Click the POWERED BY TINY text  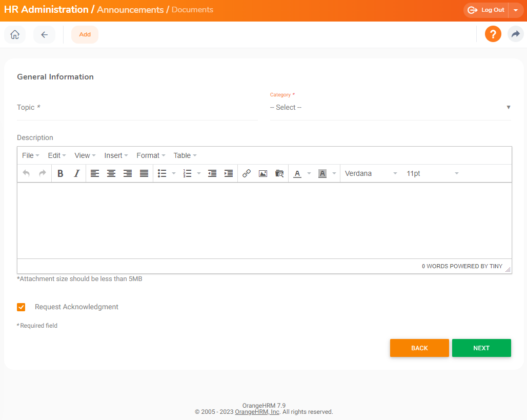pyautogui.click(x=476, y=266)
